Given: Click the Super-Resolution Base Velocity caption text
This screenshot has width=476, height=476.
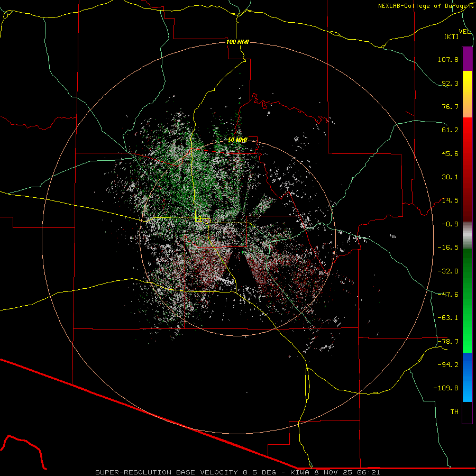Looking at the screenshot, I should coord(237,472).
